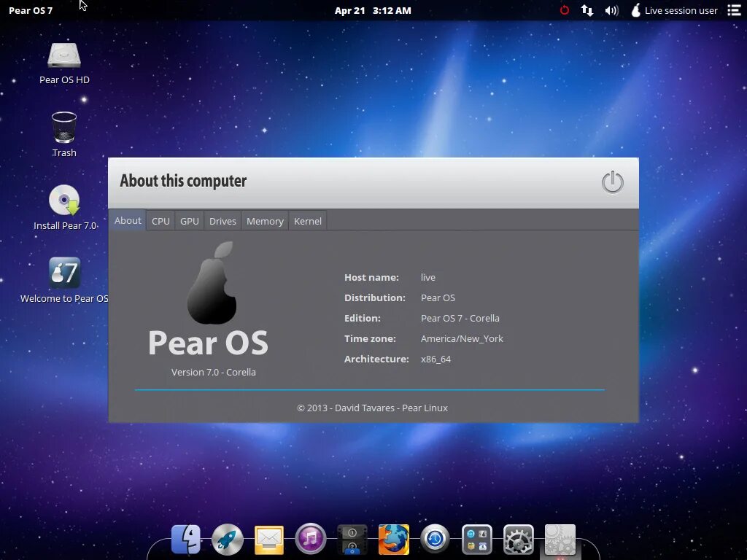
Task: Select the Install Pear 7.0 desktop icon
Action: pos(65,208)
